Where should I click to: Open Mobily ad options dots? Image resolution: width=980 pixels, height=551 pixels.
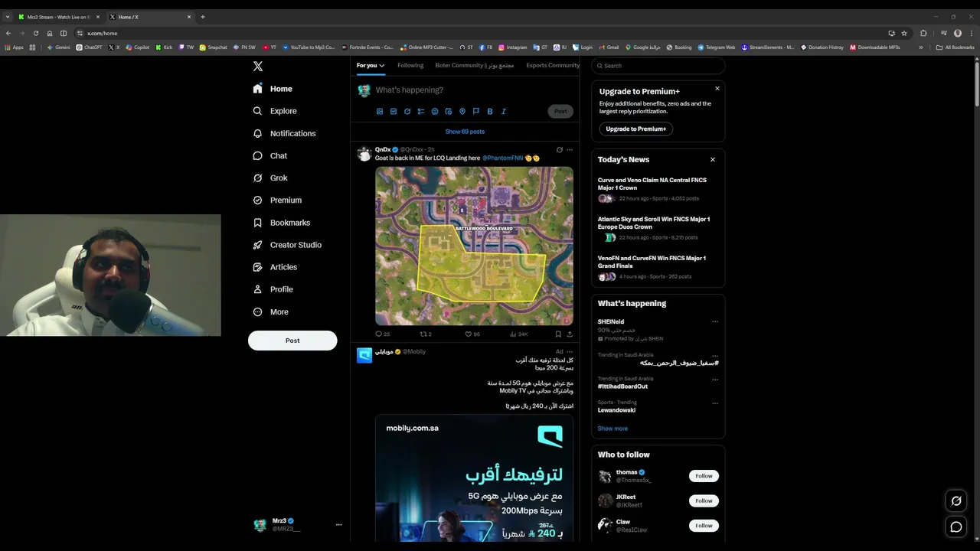570,352
